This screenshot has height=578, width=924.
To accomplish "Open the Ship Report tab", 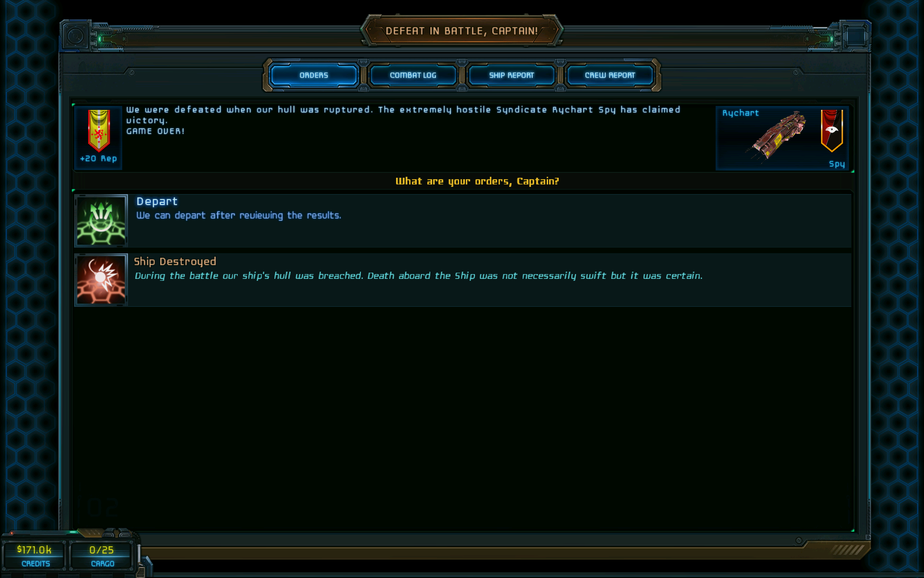I will point(512,75).
